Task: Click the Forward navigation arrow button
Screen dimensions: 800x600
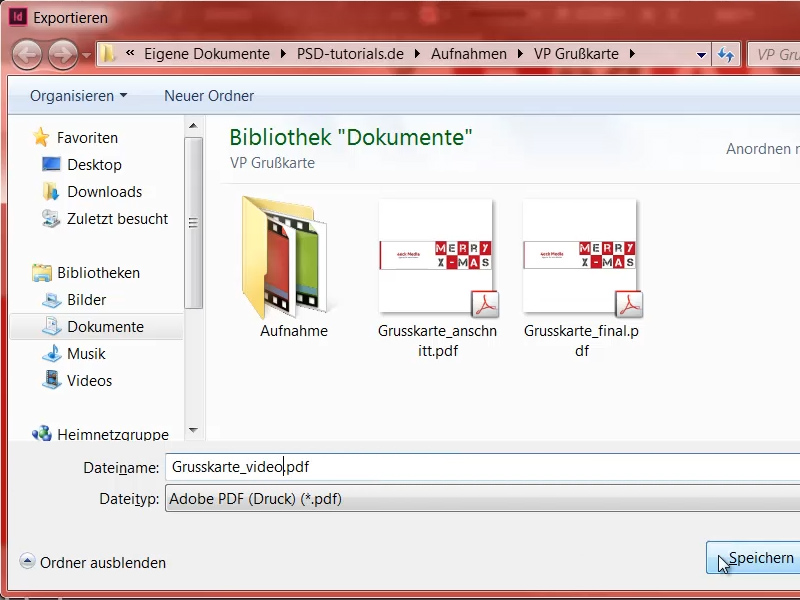Action: coord(63,54)
